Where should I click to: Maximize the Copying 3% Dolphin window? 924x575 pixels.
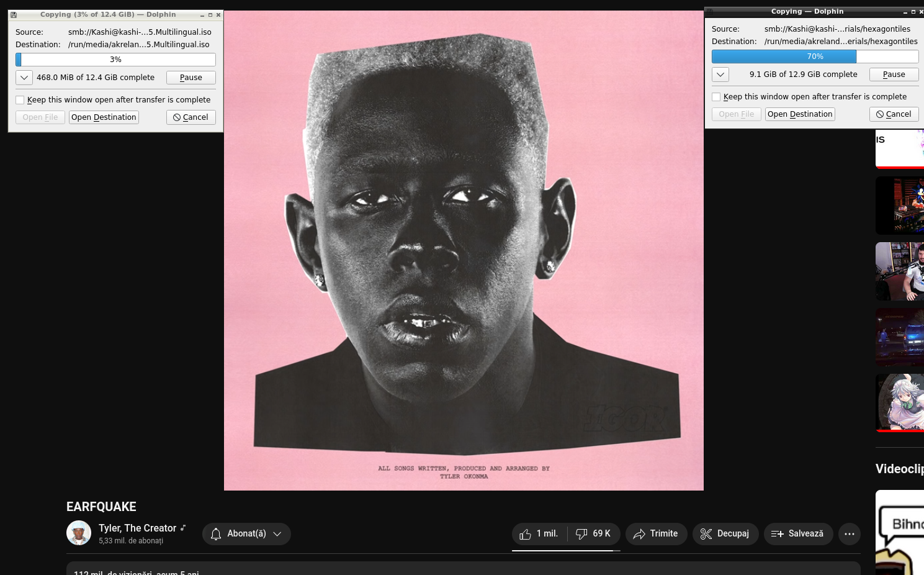coord(210,15)
